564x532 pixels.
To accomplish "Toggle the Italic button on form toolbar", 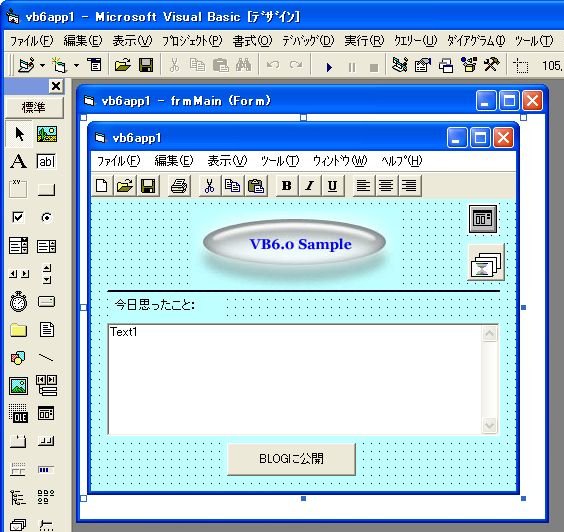I will 309,186.
